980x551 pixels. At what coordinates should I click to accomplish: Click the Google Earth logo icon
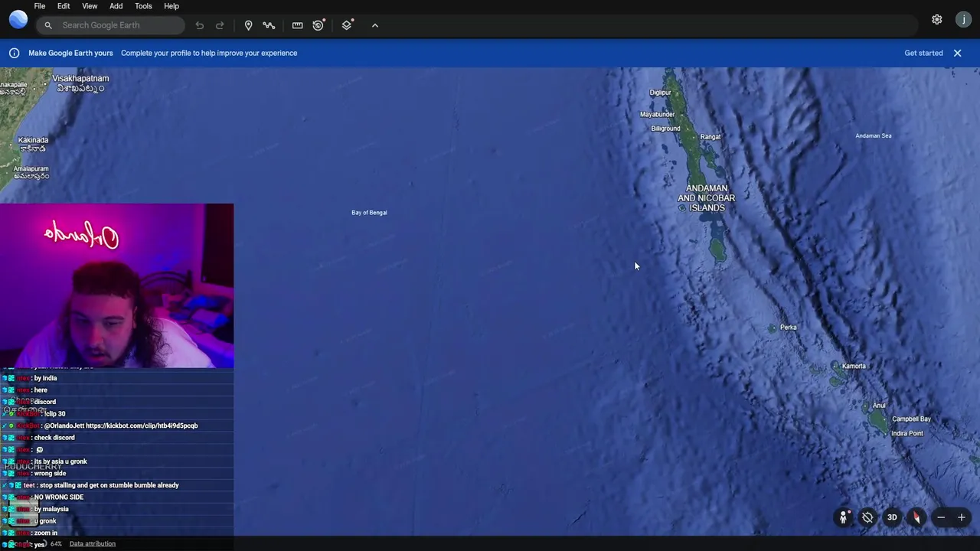tap(18, 20)
